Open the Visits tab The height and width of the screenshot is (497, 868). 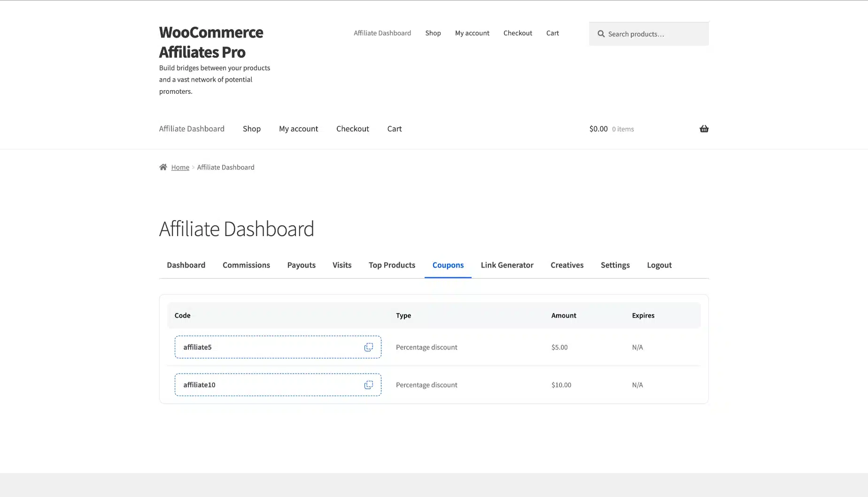(x=342, y=265)
